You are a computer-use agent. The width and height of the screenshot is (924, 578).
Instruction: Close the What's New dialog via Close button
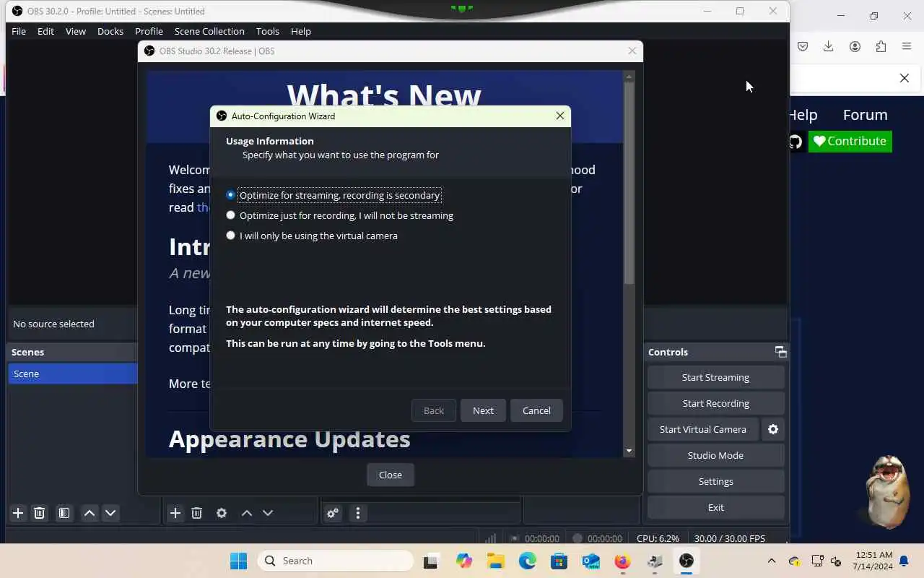[x=391, y=475]
